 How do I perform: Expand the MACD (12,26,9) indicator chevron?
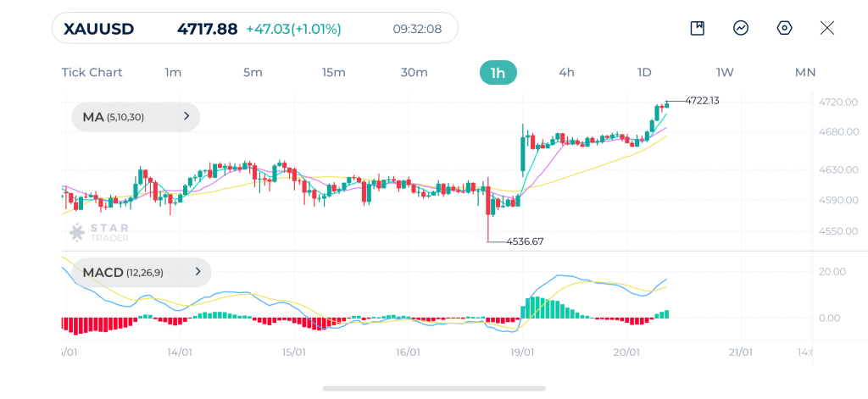click(x=198, y=272)
